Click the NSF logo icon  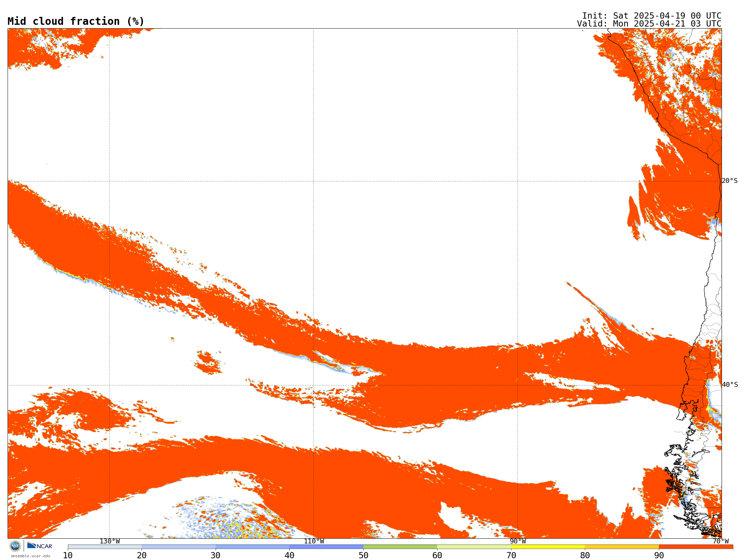point(15,546)
